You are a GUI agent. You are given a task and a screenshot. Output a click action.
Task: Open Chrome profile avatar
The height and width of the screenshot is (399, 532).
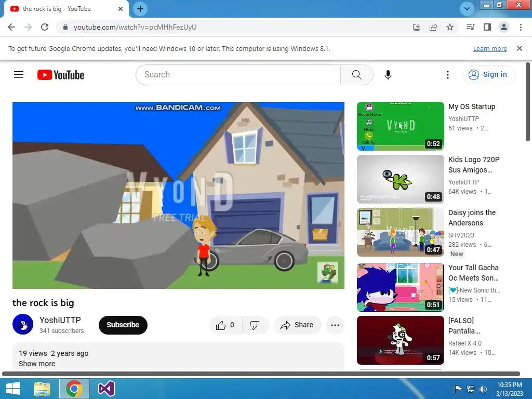pyautogui.click(x=504, y=27)
